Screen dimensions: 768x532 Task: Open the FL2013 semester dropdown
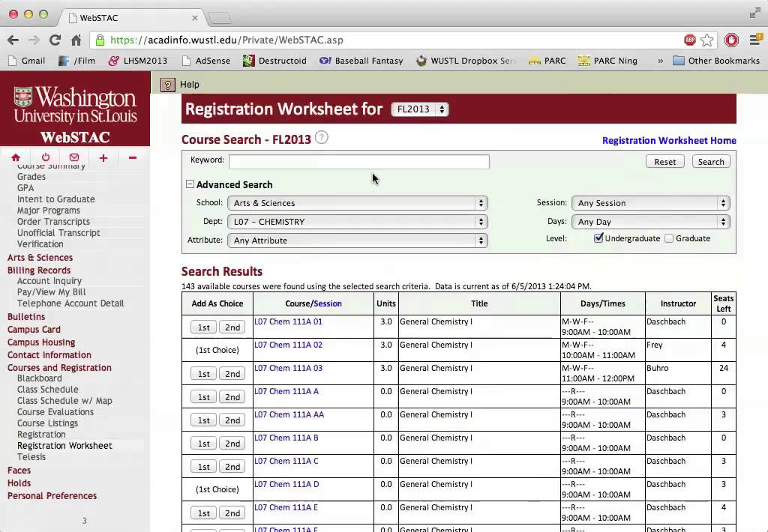419,109
